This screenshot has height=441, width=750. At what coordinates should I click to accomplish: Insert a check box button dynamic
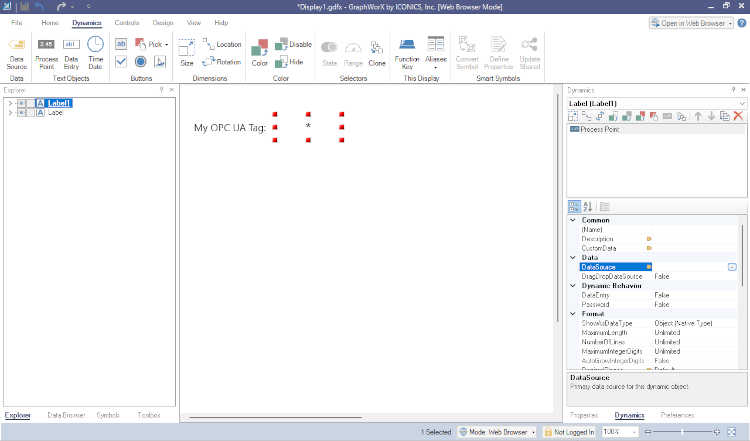121,62
